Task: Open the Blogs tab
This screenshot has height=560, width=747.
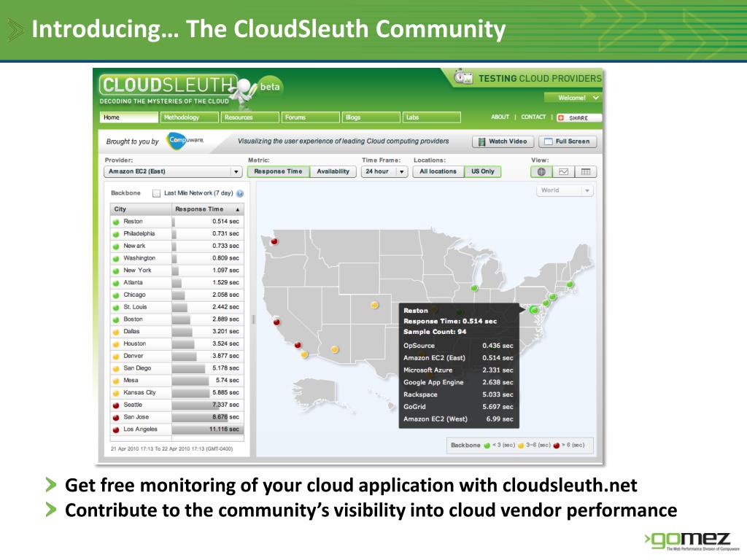Action: click(x=371, y=117)
